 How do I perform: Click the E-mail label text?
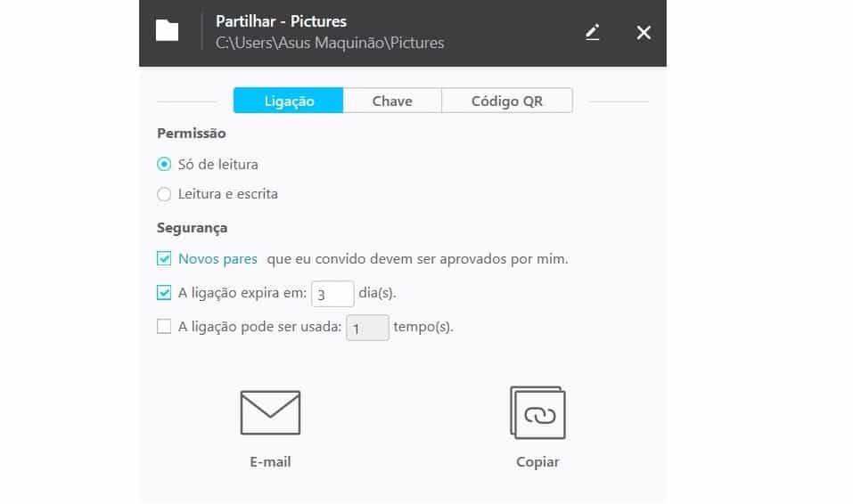point(270,461)
